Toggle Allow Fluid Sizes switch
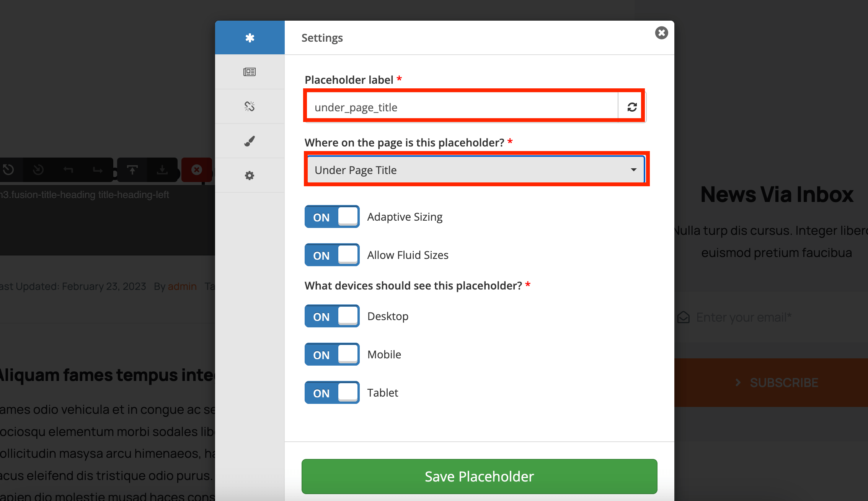The image size is (868, 501). click(x=332, y=255)
